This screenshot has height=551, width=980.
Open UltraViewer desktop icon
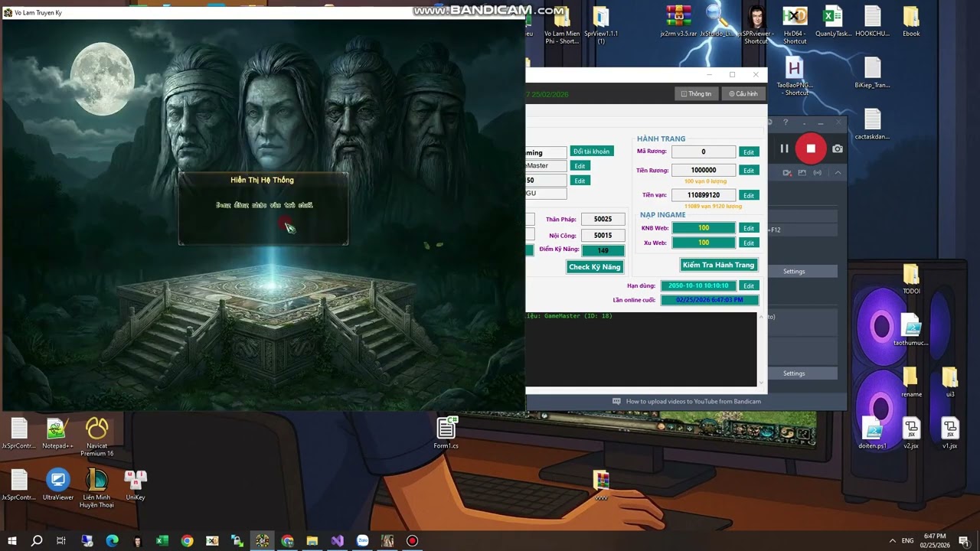[x=57, y=485]
